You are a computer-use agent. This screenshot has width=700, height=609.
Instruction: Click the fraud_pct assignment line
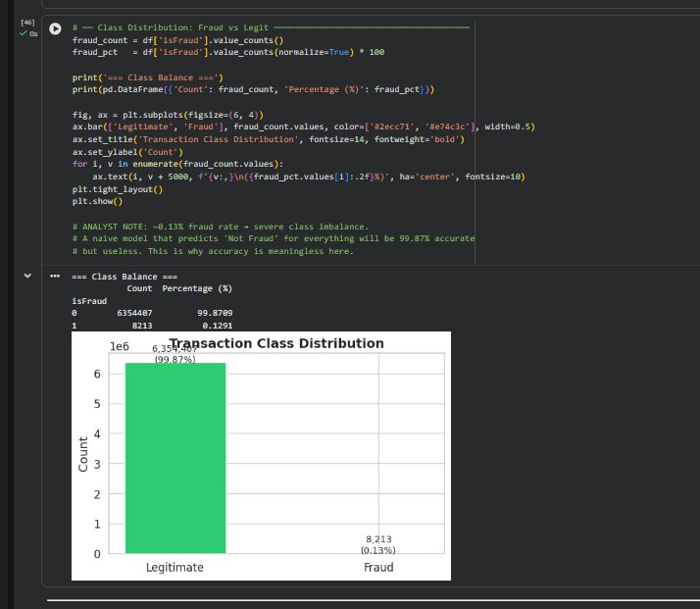click(228, 52)
